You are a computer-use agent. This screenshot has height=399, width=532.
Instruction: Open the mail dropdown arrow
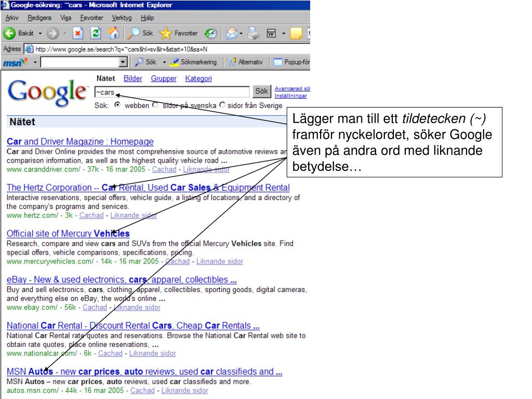(241, 33)
